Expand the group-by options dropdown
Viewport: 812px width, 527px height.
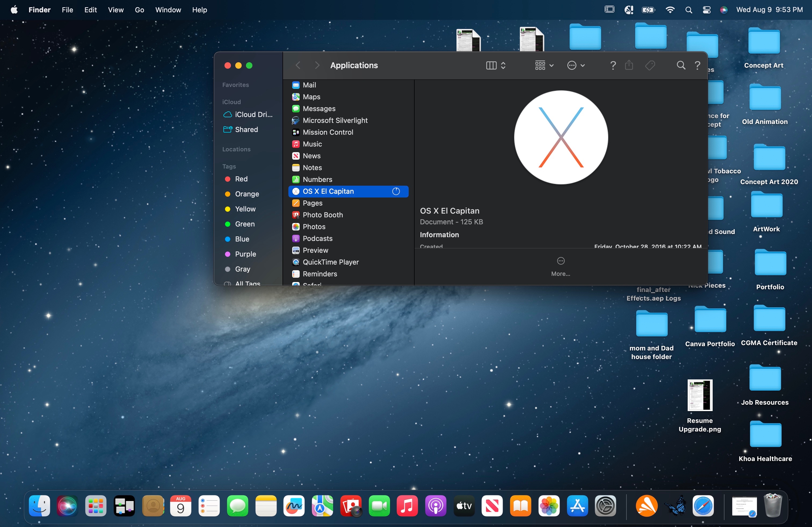(x=544, y=65)
